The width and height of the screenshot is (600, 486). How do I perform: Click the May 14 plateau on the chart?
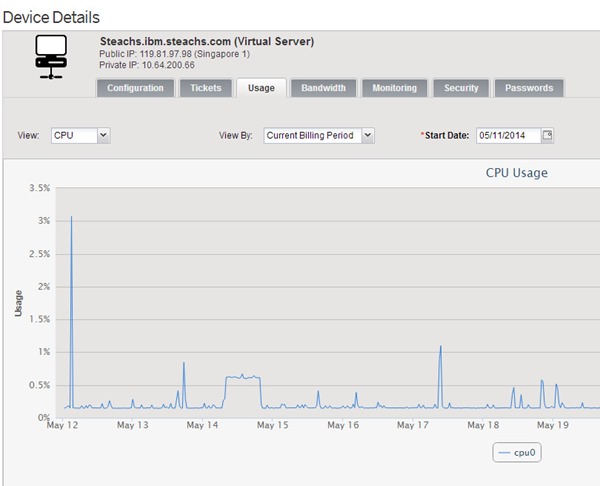[x=243, y=377]
